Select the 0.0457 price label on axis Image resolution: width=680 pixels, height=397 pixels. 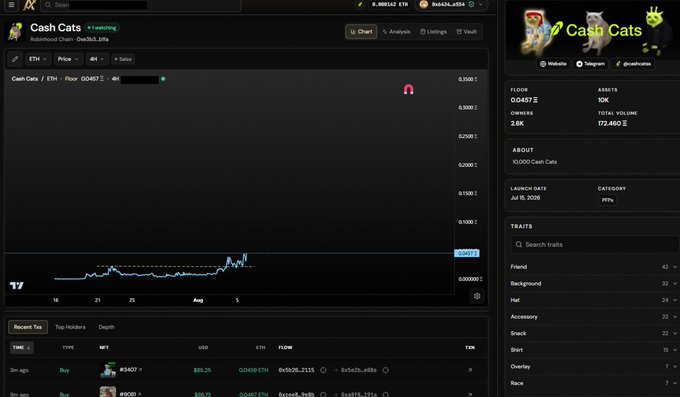pos(467,253)
